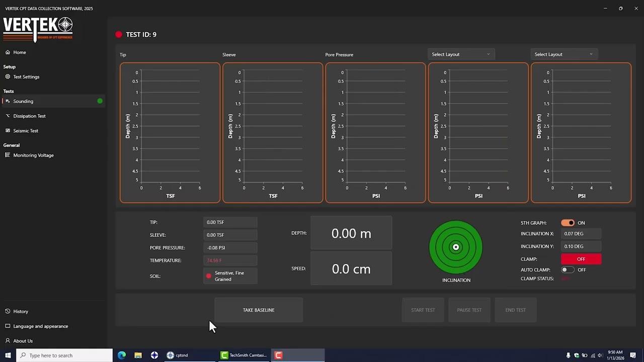Click the Temperature reading field
This screenshot has height=362, width=644.
[x=230, y=260]
